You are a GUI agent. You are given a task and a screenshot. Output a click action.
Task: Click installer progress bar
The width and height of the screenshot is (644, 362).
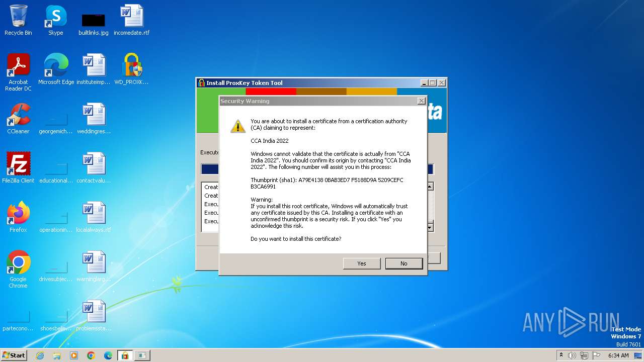point(317,169)
